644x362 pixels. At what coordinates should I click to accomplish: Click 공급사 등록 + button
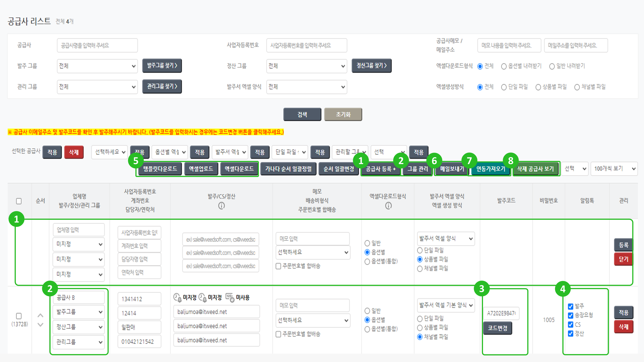[x=380, y=169]
